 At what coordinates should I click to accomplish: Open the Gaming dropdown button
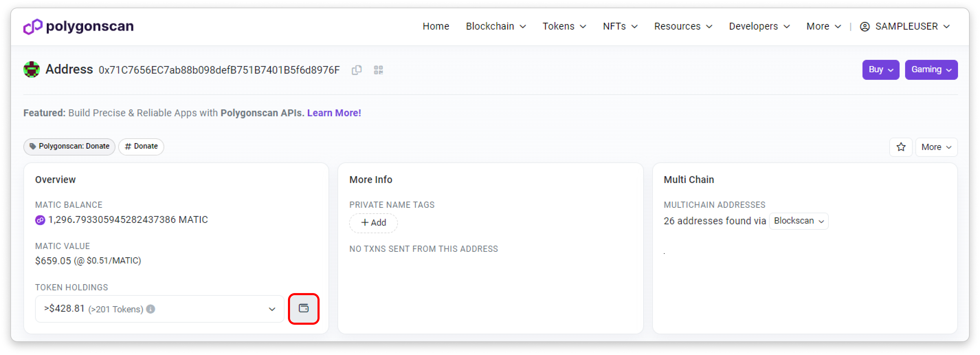click(x=931, y=70)
